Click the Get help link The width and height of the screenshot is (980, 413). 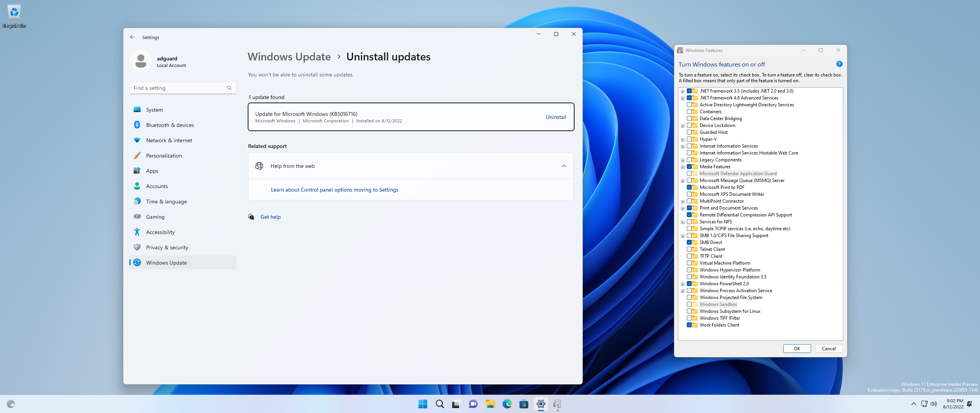(x=271, y=217)
